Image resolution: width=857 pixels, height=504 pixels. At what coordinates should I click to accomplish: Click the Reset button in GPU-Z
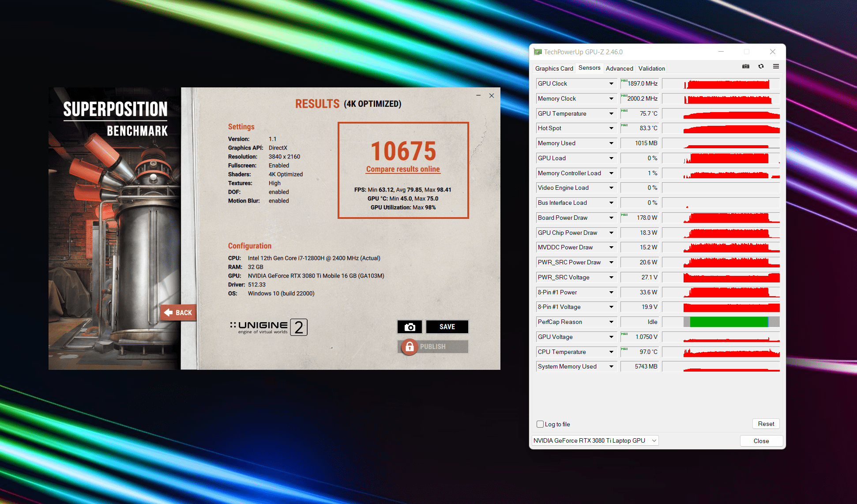(x=766, y=424)
